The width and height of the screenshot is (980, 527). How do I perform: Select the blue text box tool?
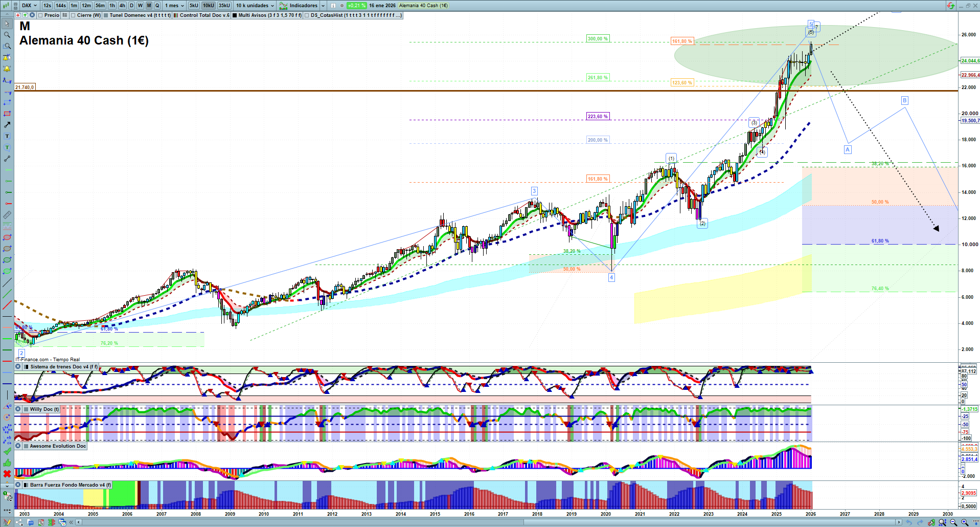click(7, 136)
